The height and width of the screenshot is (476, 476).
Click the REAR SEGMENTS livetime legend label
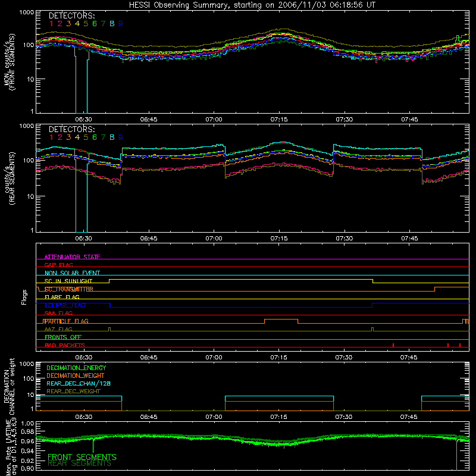80,464
